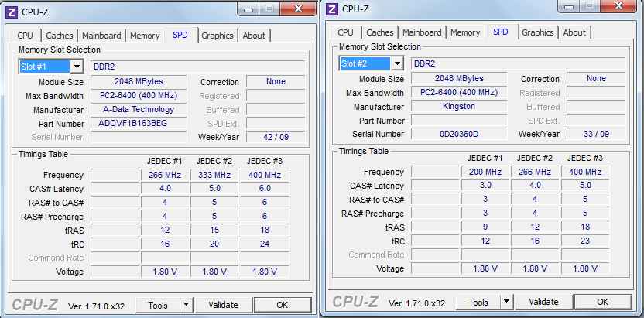
Task: Switch to Caches tab in right window
Action: coord(380,32)
